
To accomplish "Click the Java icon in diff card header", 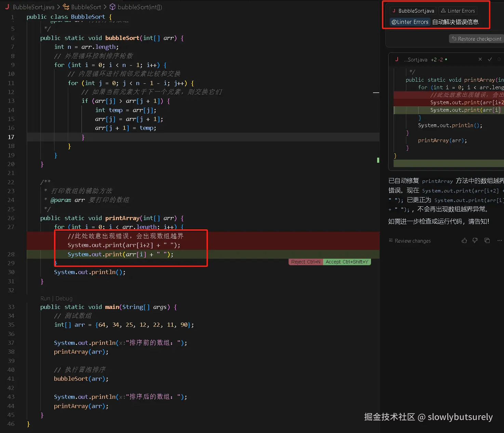I will (397, 59).
